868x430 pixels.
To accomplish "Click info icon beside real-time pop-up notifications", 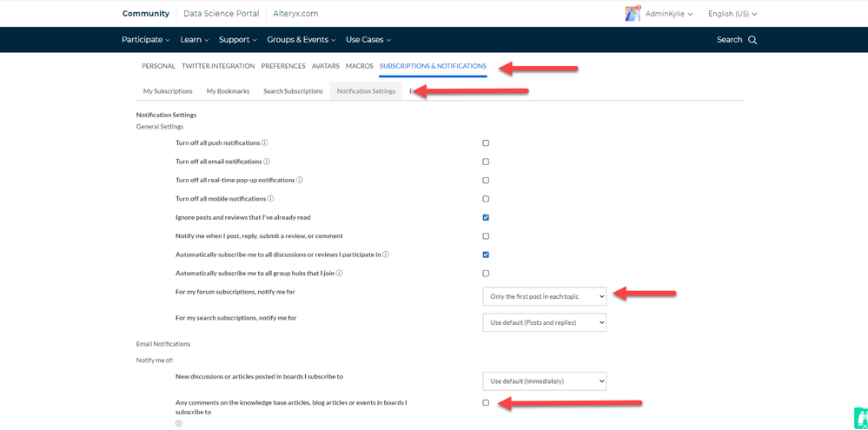I will [300, 180].
